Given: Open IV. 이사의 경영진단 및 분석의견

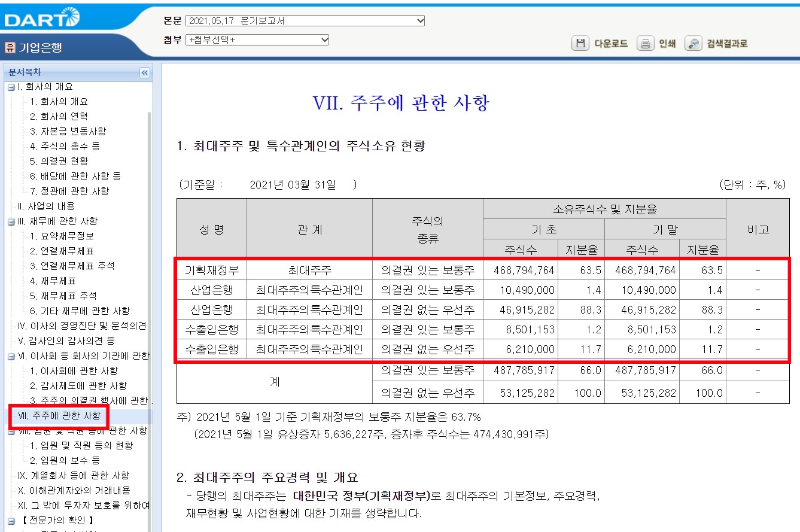Looking at the screenshot, I should [82, 326].
